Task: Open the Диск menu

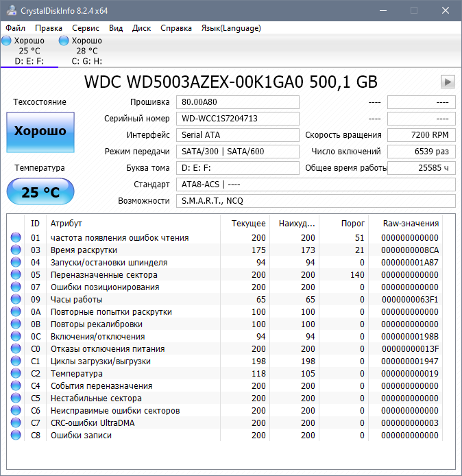Action: (x=142, y=28)
